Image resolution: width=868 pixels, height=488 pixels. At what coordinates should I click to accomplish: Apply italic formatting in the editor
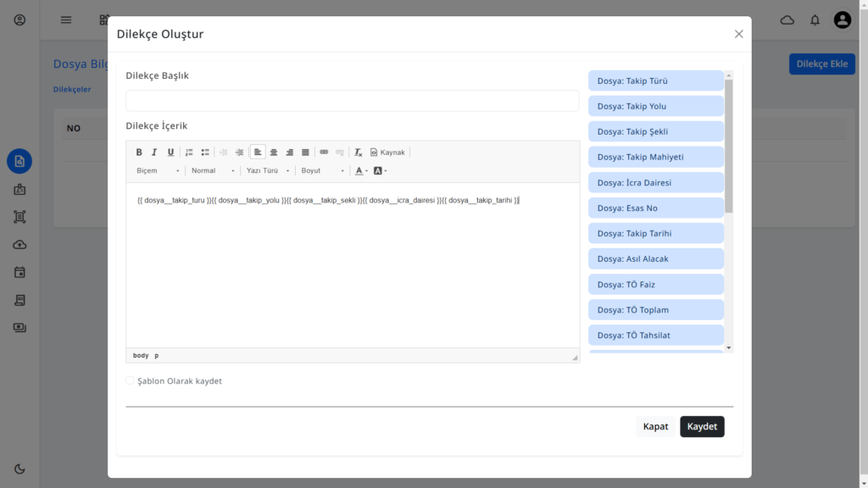154,152
